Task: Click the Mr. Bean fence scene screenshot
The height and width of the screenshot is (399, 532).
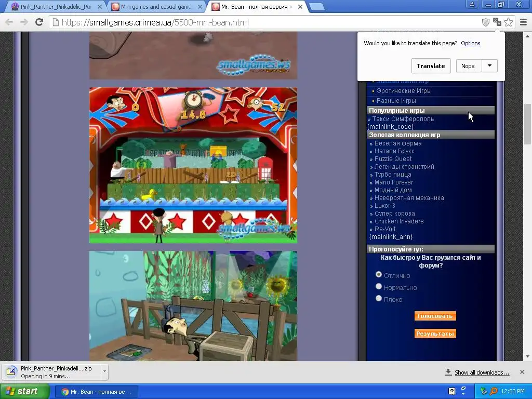Action: [193, 305]
